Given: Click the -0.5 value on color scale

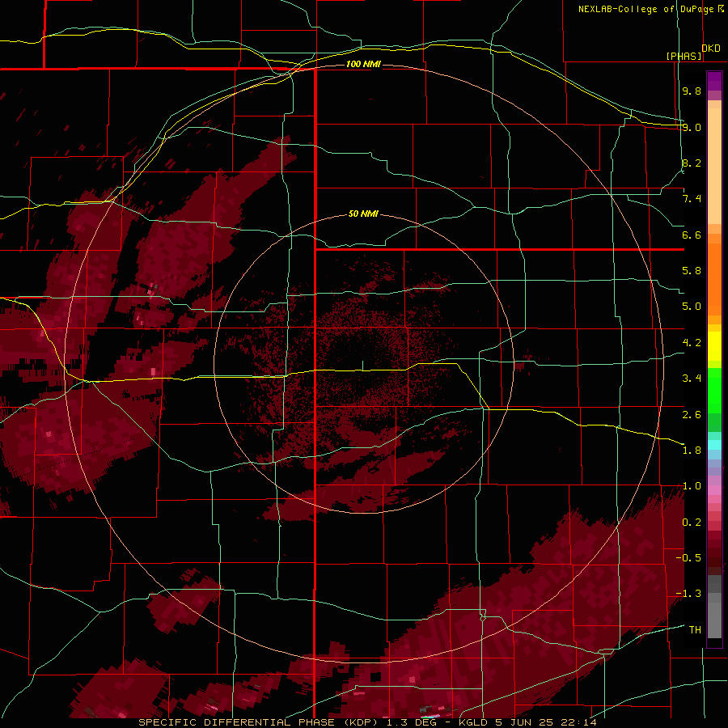Looking at the screenshot, I should (688, 558).
